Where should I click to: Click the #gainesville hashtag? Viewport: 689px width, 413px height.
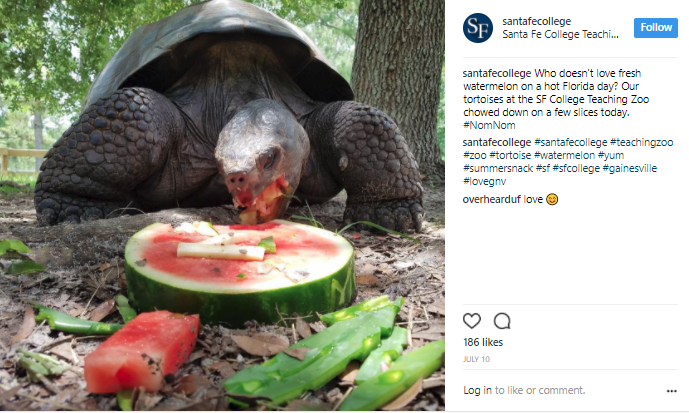pos(630,168)
